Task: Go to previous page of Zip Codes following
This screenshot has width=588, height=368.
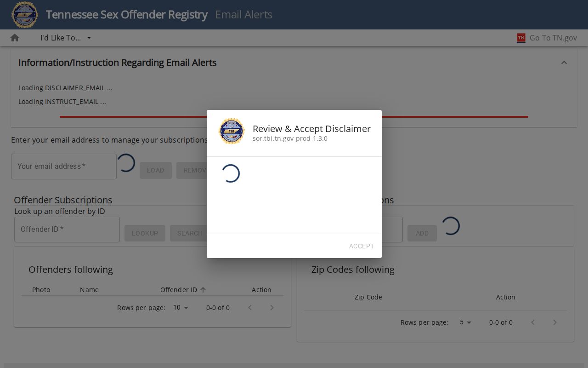Action: click(533, 322)
